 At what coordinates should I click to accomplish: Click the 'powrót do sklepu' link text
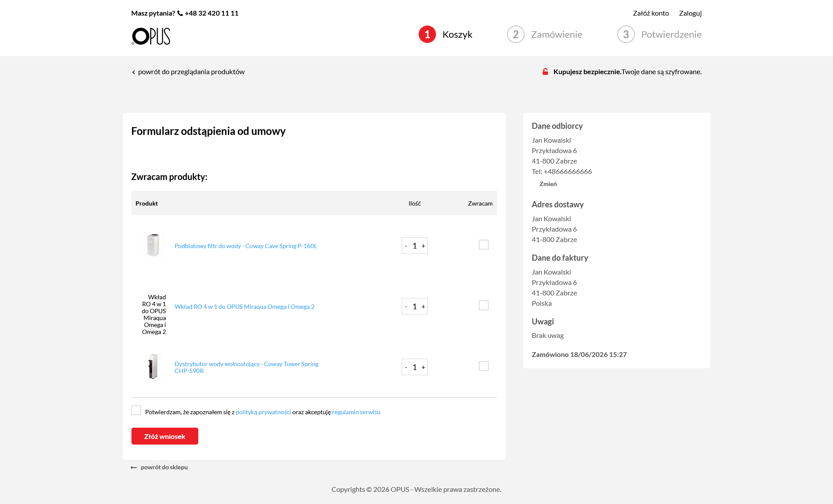164,467
